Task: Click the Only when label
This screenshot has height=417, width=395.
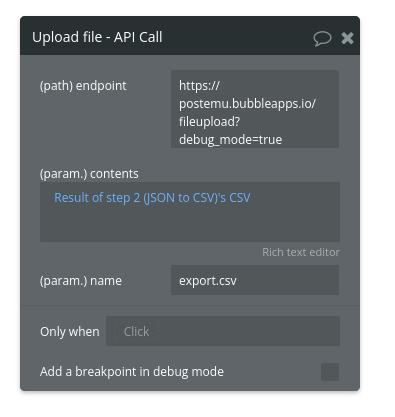Action: tap(70, 332)
